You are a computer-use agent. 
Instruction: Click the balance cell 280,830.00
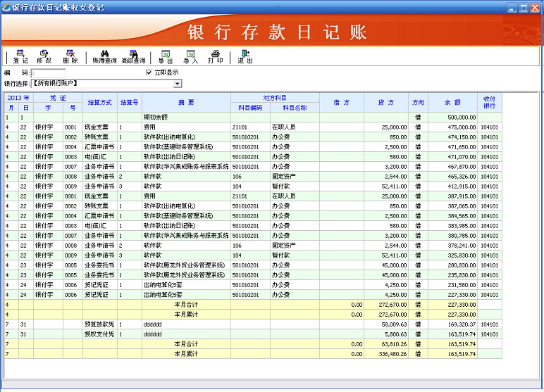[453, 265]
